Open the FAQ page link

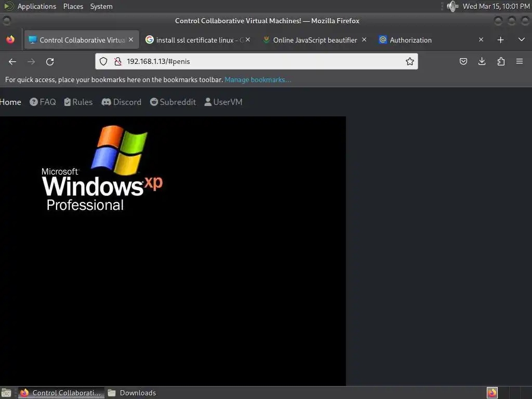(x=43, y=102)
